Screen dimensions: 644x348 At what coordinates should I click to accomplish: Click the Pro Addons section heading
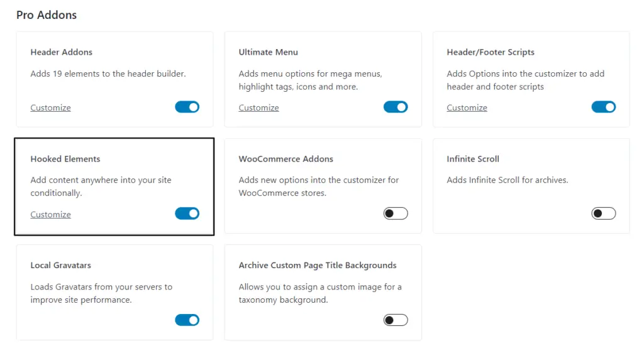(x=47, y=15)
